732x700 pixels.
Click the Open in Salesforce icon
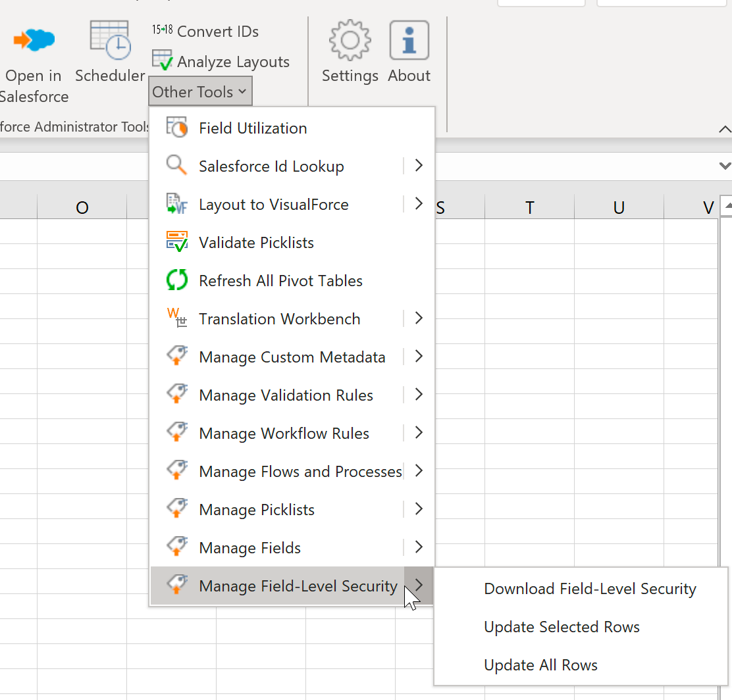(x=34, y=41)
